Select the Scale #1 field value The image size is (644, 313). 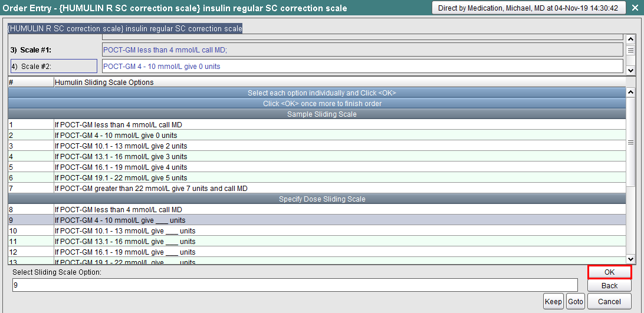click(x=362, y=50)
